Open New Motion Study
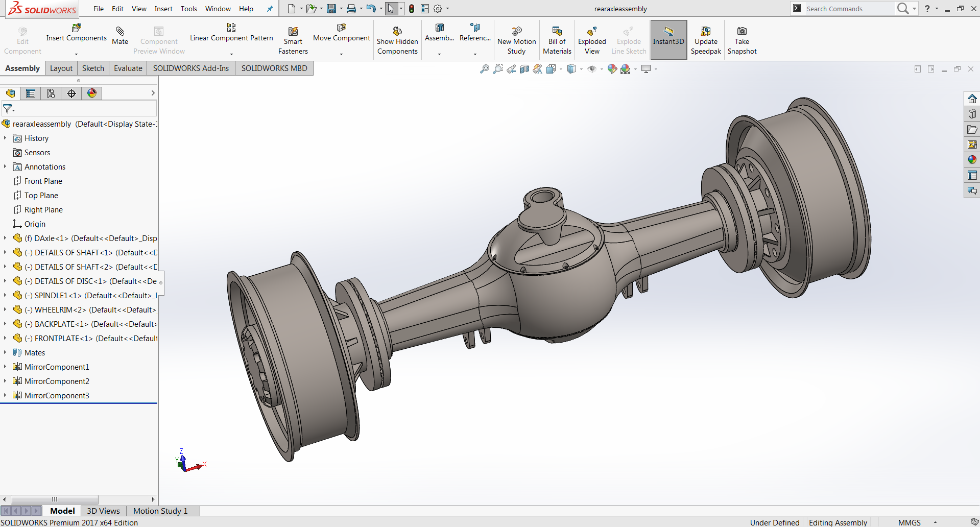Image resolution: width=980 pixels, height=527 pixels. pyautogui.click(x=516, y=32)
